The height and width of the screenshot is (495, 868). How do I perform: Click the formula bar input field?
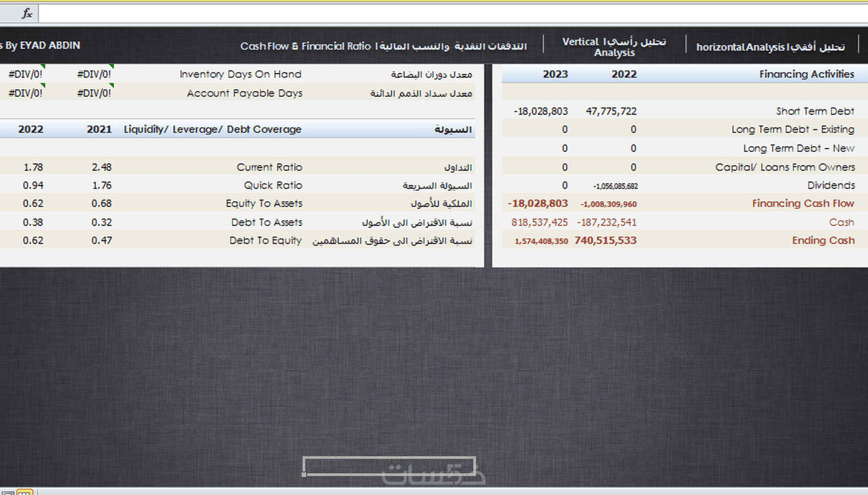453,14
